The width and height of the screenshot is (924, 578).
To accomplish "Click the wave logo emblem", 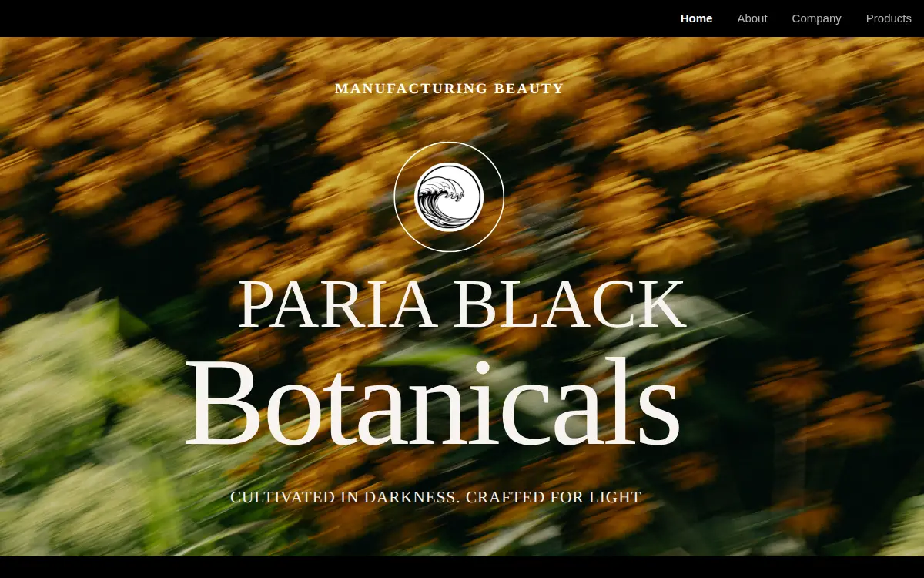I will pyautogui.click(x=449, y=197).
